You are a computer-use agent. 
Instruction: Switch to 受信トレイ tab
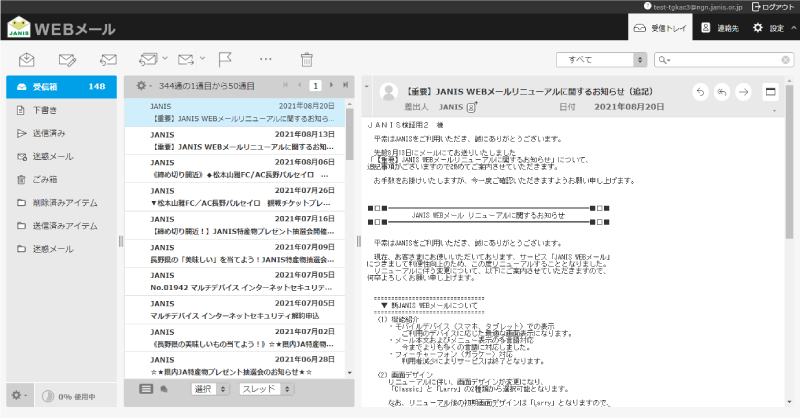660,28
